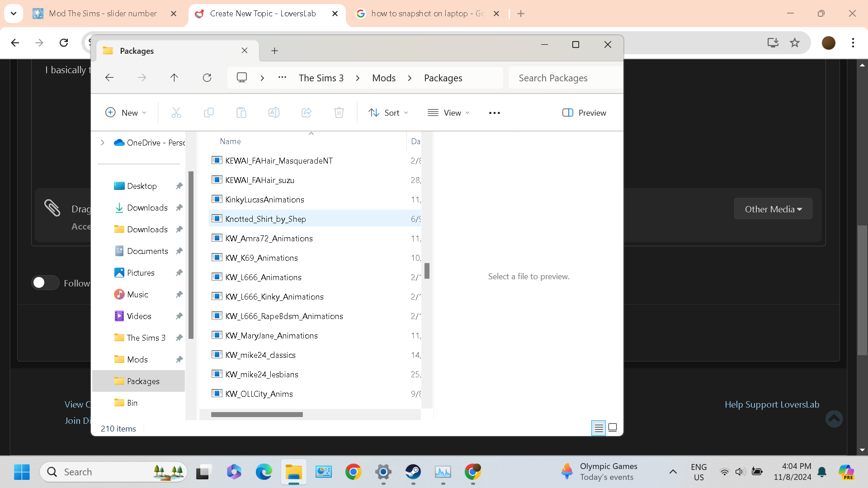
Task: Expand the OneDrive - Personal tree node
Action: pyautogui.click(x=103, y=142)
